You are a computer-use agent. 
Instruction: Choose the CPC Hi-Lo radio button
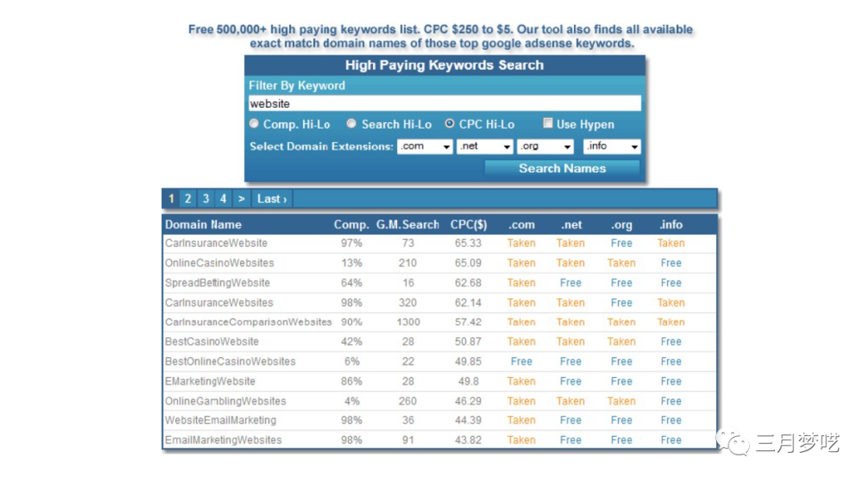coord(449,124)
